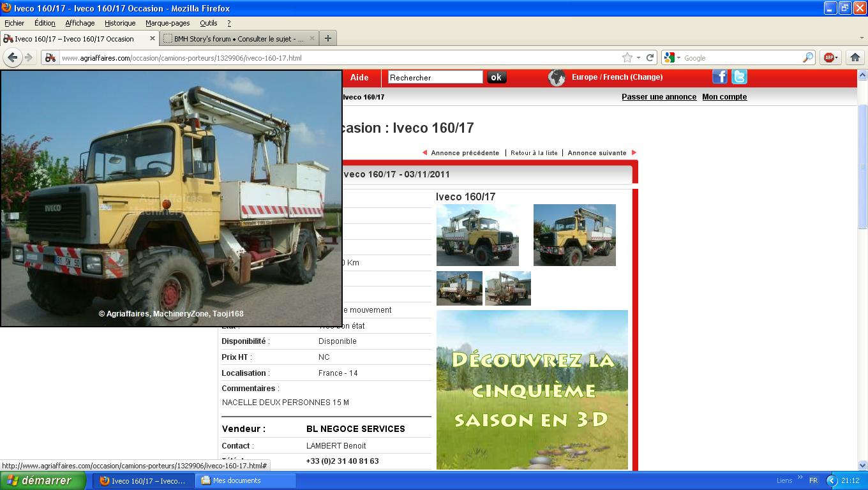Click the globe region icon
868x490 pixels.
pos(557,78)
